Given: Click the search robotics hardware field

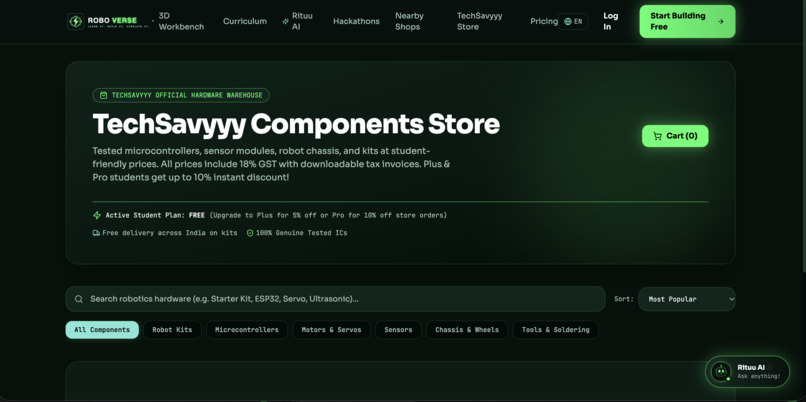Looking at the screenshot, I should coord(335,299).
